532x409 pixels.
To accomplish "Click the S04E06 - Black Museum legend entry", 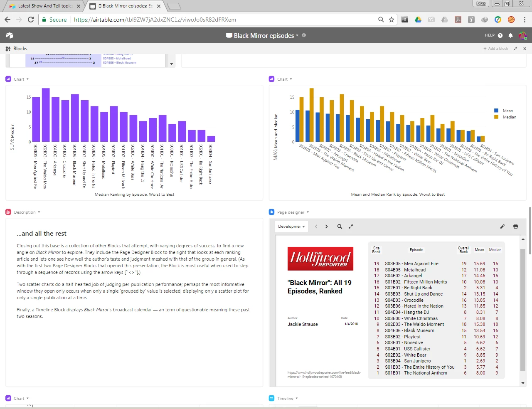I will click(x=120, y=63).
